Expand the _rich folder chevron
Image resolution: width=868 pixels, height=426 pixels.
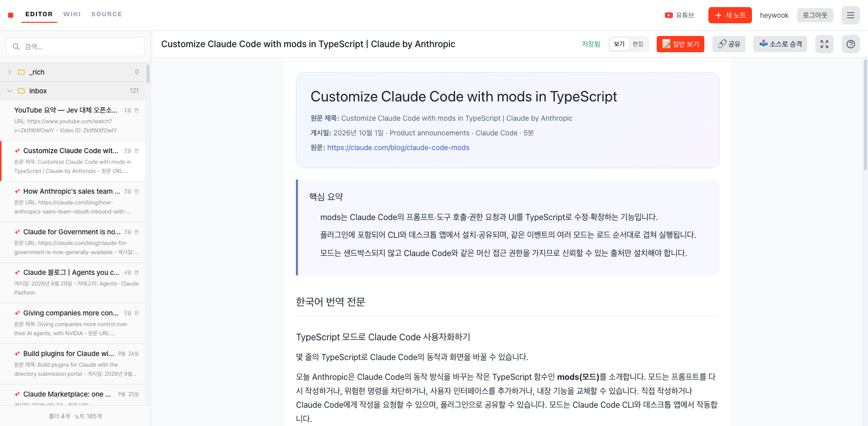(10, 72)
